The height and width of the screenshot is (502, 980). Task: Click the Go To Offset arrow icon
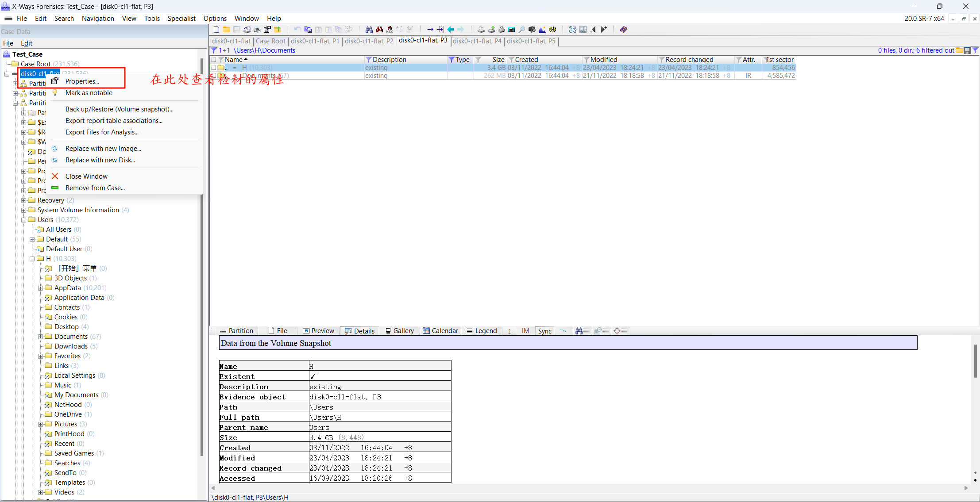430,30
